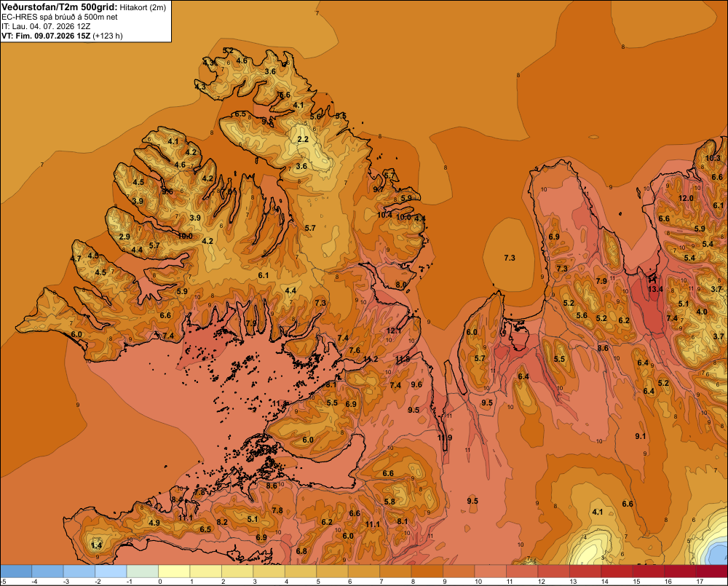This screenshot has height=586, width=728.
Task: Select the legend swatch between 16 and 17
Action: pos(680,571)
